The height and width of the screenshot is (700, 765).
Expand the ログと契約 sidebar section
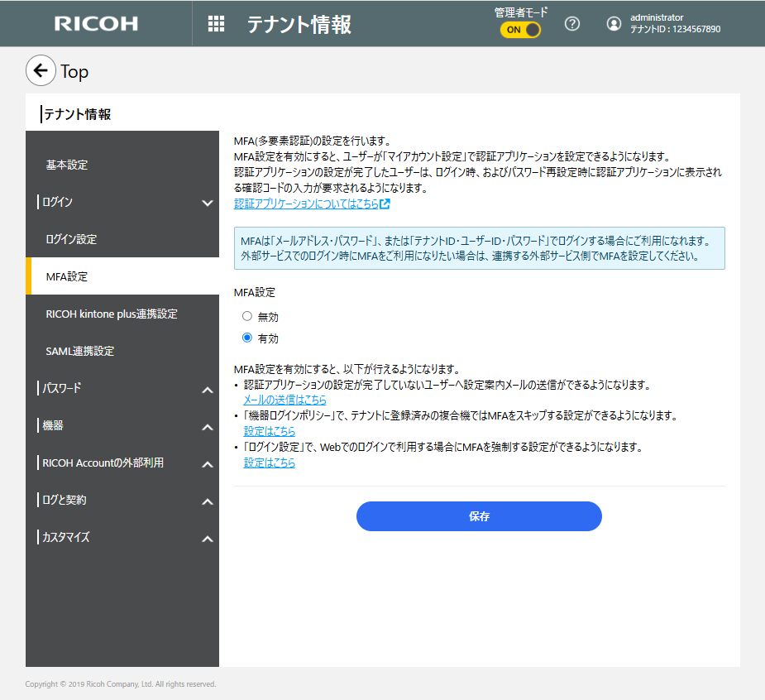pyautogui.click(x=207, y=501)
